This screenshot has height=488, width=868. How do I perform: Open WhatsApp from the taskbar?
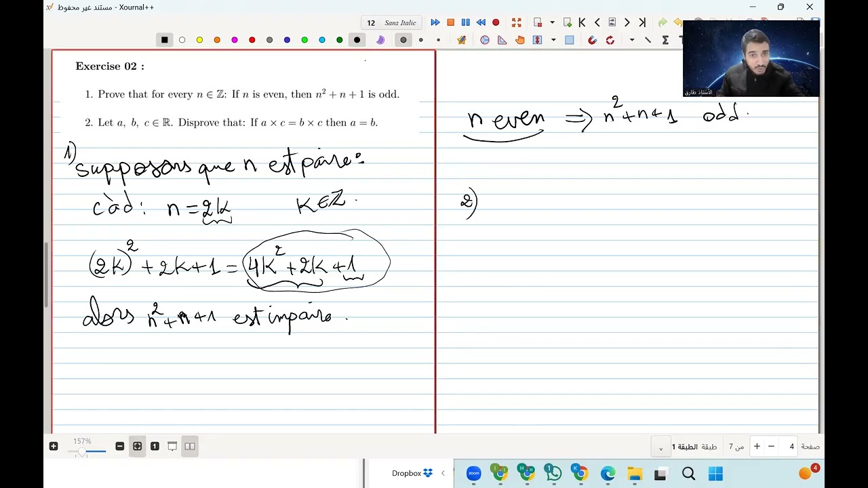[x=554, y=473]
